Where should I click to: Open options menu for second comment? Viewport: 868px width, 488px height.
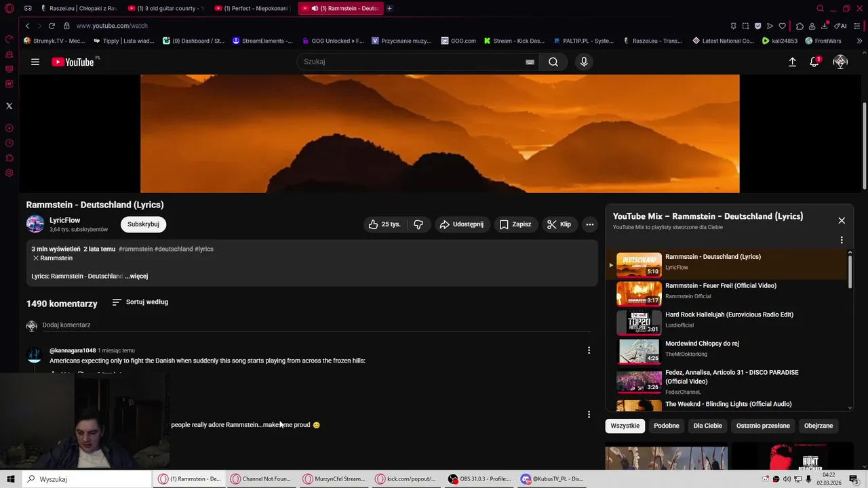click(589, 414)
